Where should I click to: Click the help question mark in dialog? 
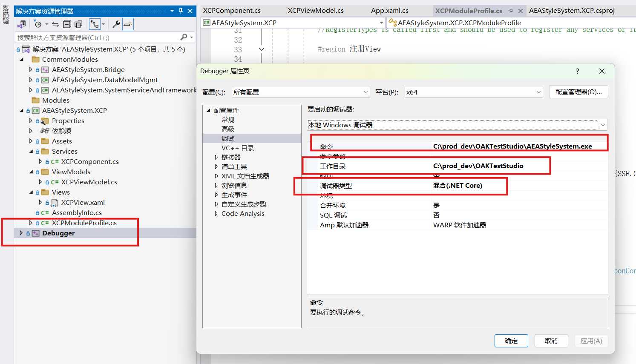coord(577,71)
